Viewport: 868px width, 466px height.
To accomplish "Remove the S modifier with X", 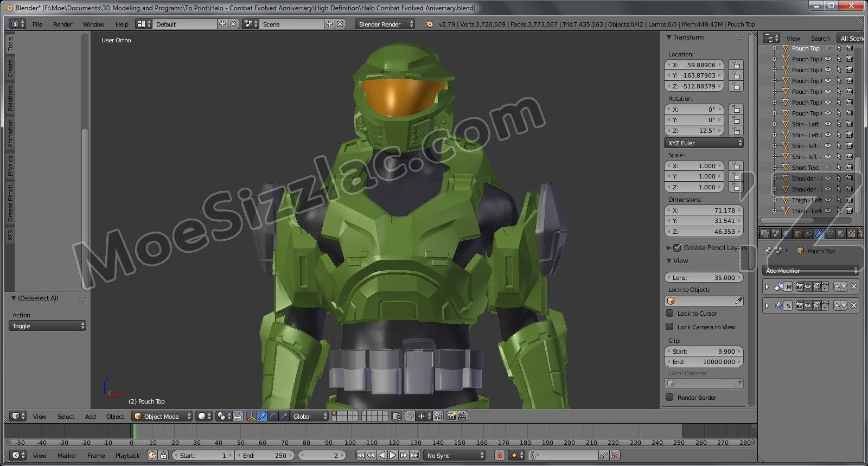I will point(854,306).
